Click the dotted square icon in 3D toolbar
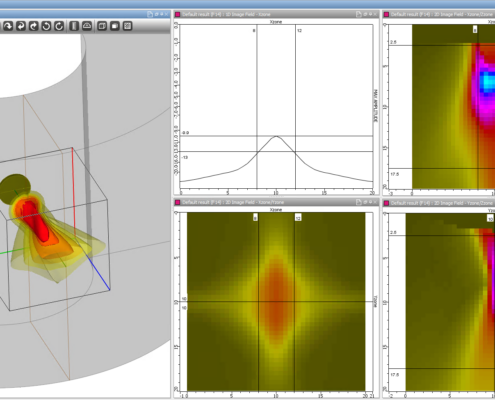This screenshot has width=495, height=400. pyautogui.click(x=127, y=26)
